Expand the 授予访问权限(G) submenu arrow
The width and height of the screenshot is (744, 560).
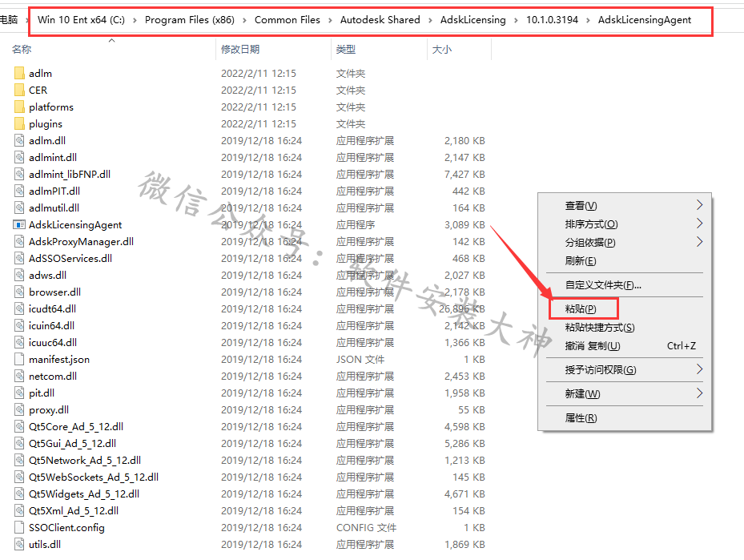(x=699, y=369)
